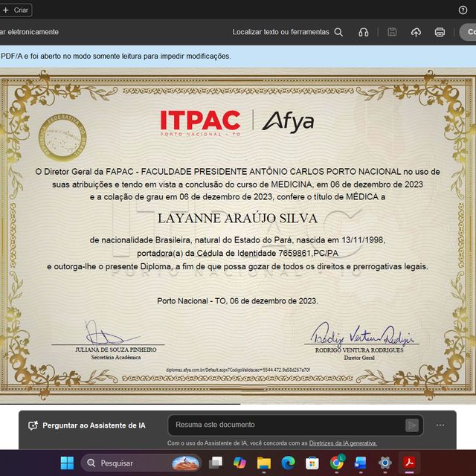Open File Explorer from the taskbar
Screen dimensions: 476x476
tap(264, 463)
